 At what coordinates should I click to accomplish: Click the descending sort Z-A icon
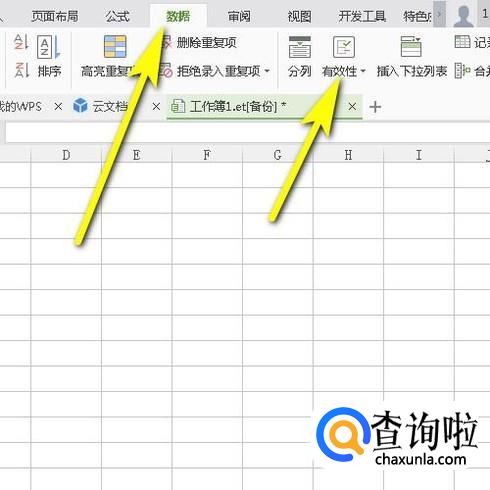point(21,70)
